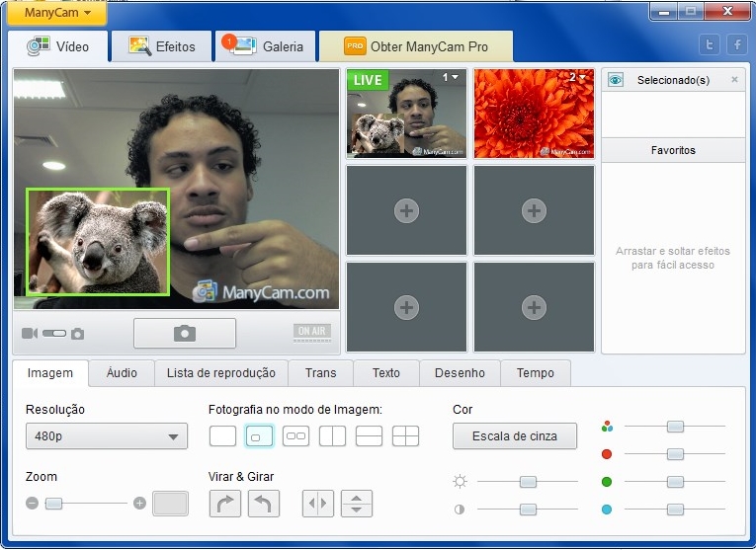Open the ManyCam main menu dropdown
This screenshot has height=550, width=756.
click(x=57, y=13)
